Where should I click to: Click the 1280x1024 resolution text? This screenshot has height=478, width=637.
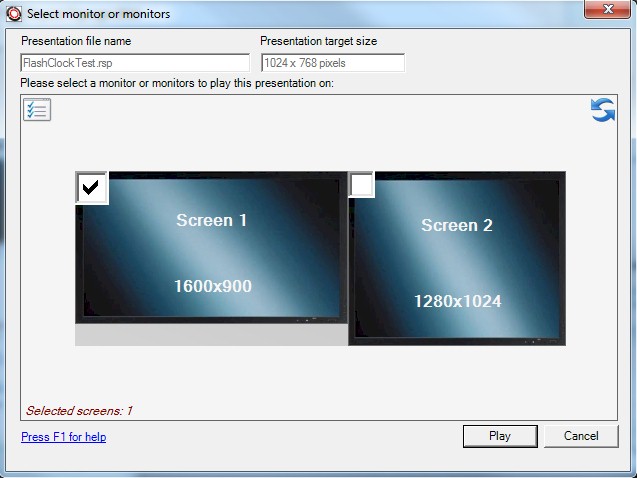(x=457, y=301)
